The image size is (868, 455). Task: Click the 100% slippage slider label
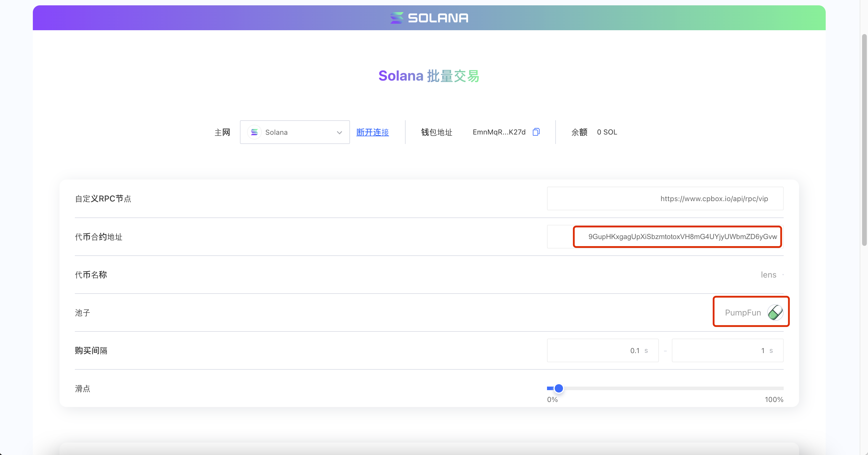pos(774,400)
